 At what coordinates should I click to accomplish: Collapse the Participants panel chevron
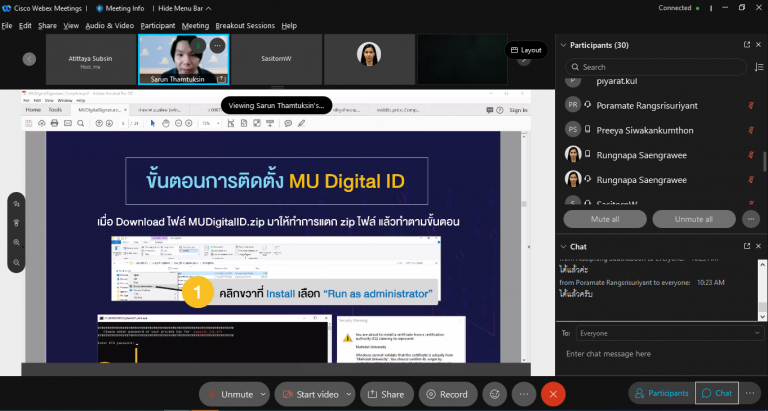(562, 45)
